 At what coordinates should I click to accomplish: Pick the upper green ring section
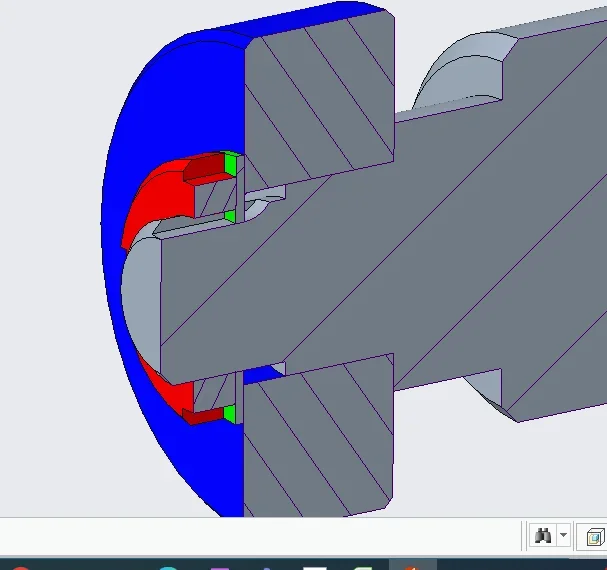232,163
